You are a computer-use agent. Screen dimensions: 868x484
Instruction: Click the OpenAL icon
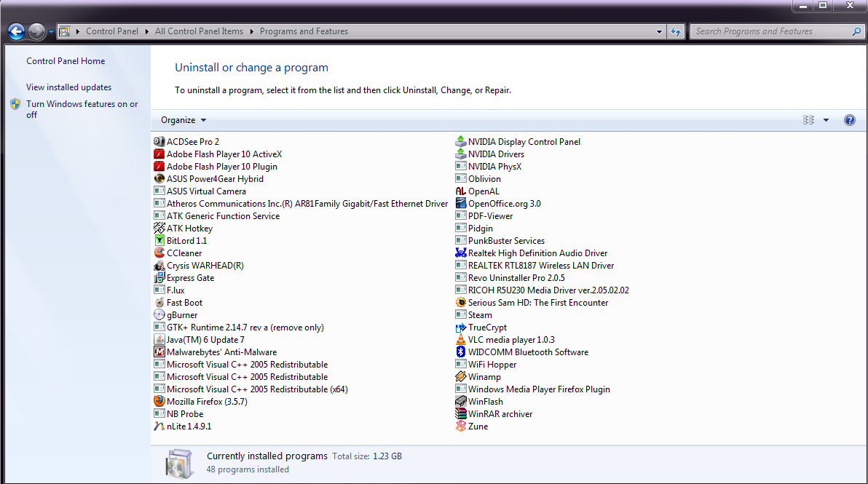click(460, 191)
